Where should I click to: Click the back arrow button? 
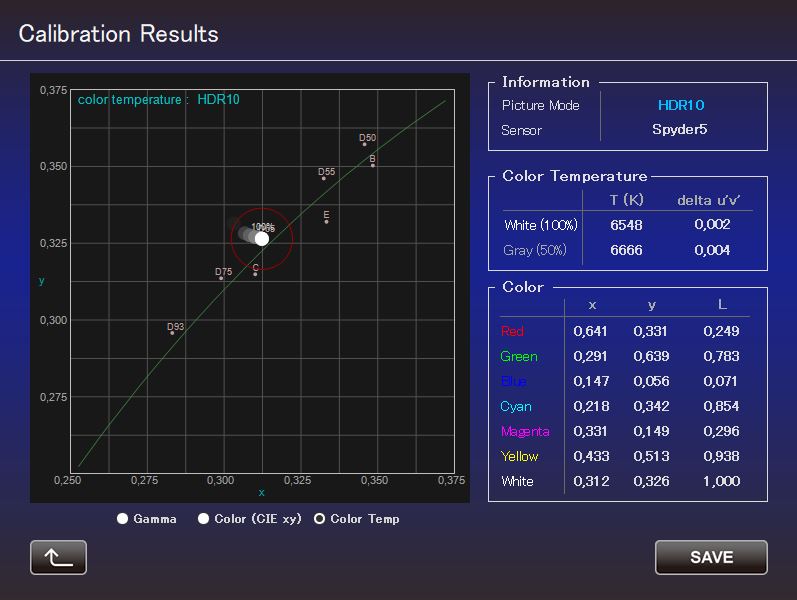coord(58,557)
